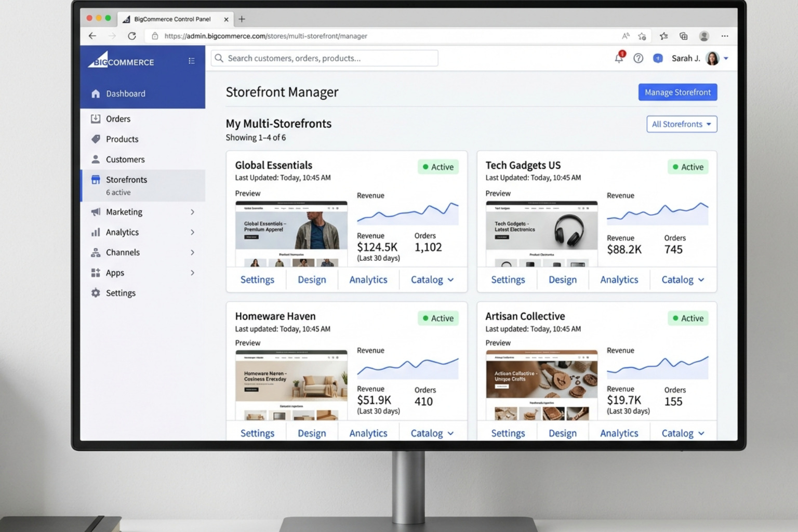Click Global Essentials revenue chart
Viewport: 798px width, 532px height.
tap(408, 213)
